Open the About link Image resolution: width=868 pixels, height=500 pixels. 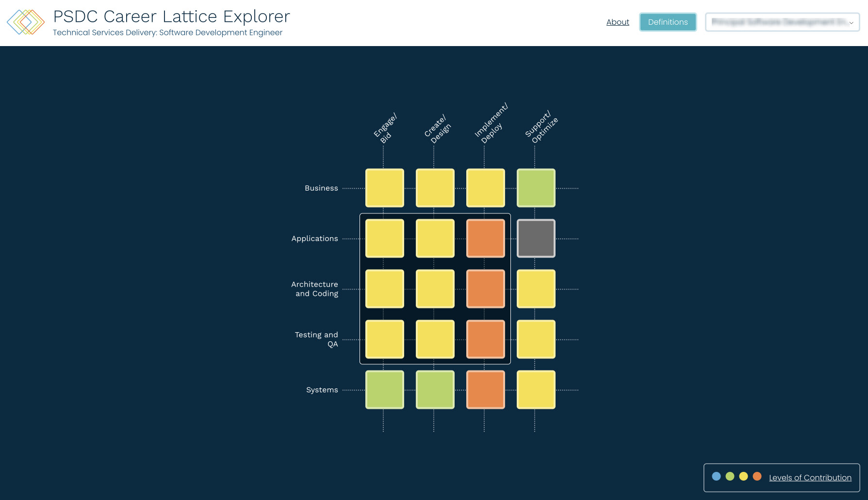pos(618,22)
